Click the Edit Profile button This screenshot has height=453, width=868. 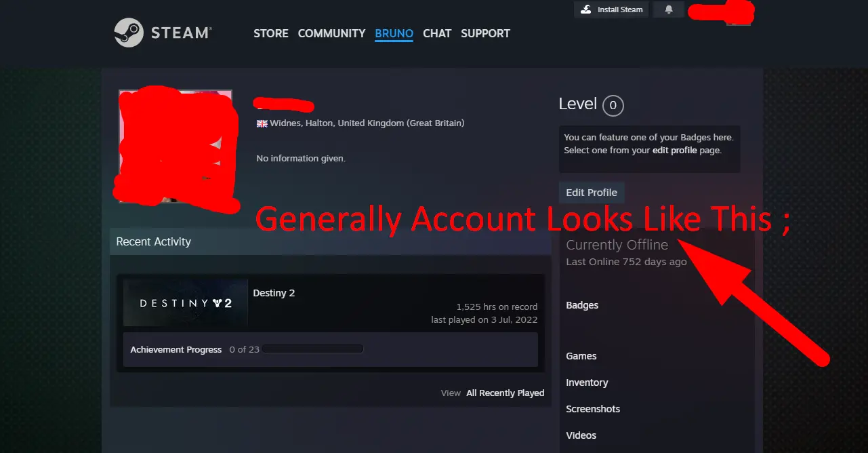[592, 193]
